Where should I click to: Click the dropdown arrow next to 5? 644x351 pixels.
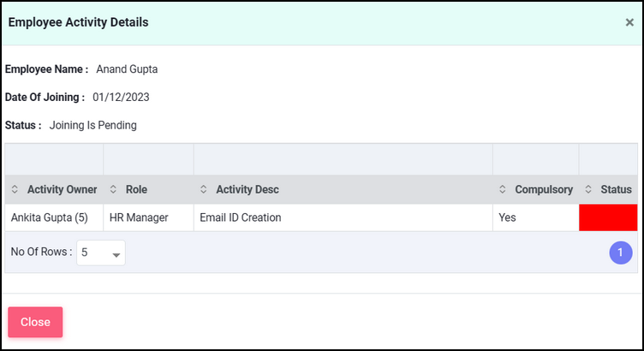(x=116, y=255)
